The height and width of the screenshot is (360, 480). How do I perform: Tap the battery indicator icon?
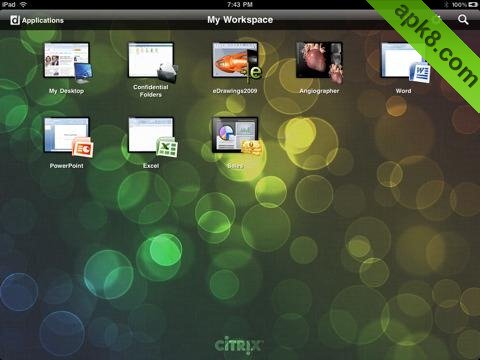(x=473, y=5)
